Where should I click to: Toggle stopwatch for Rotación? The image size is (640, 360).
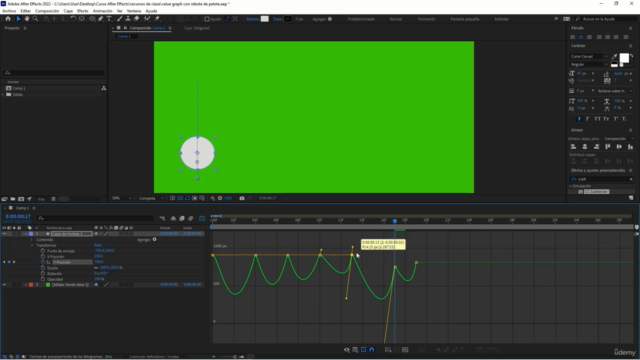pos(43,273)
